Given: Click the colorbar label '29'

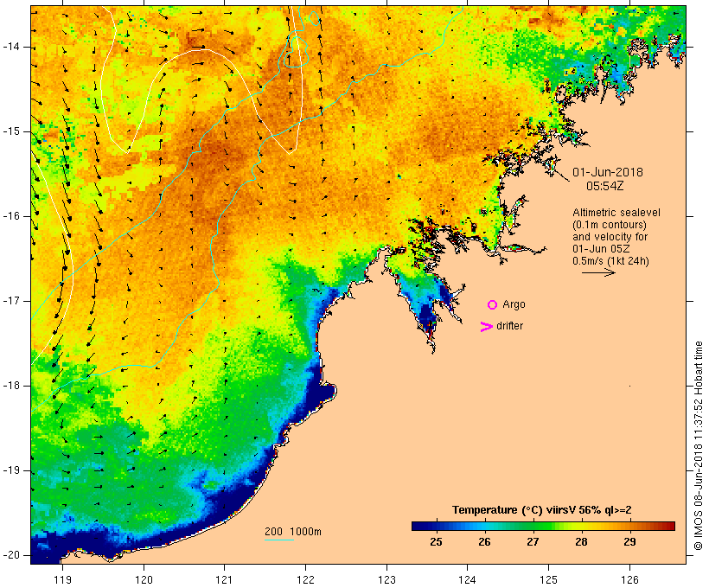Looking at the screenshot, I should (x=629, y=542).
